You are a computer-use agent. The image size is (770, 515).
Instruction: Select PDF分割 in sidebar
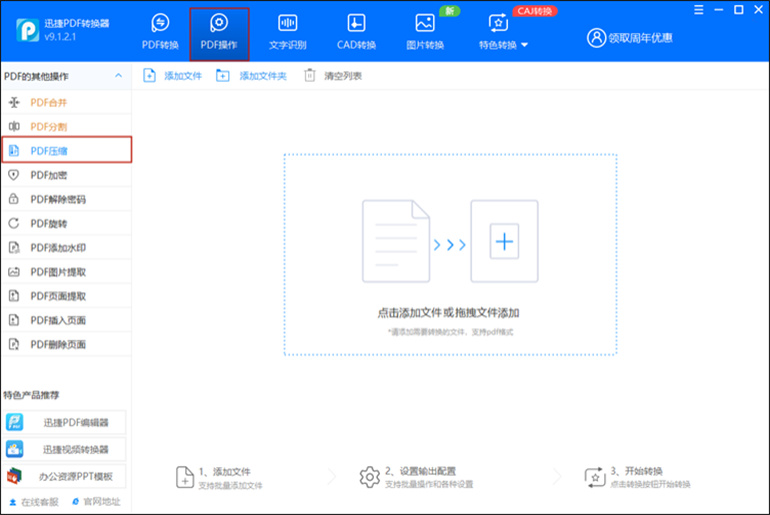[66, 127]
